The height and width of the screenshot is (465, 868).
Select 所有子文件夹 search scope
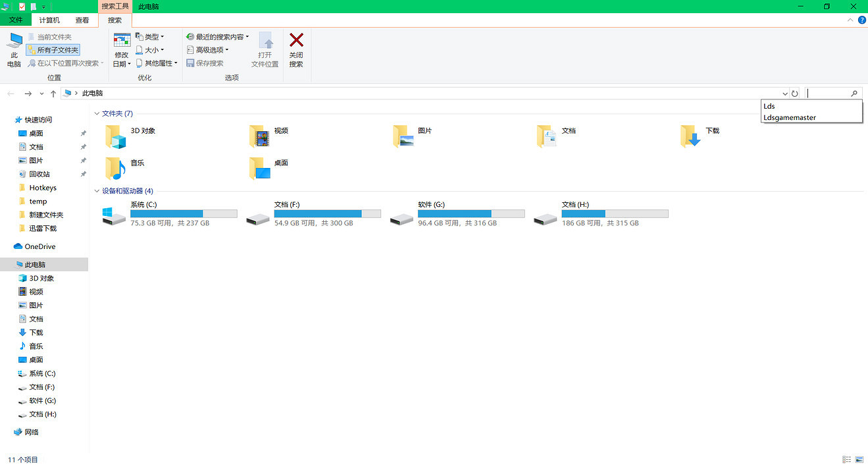click(53, 50)
